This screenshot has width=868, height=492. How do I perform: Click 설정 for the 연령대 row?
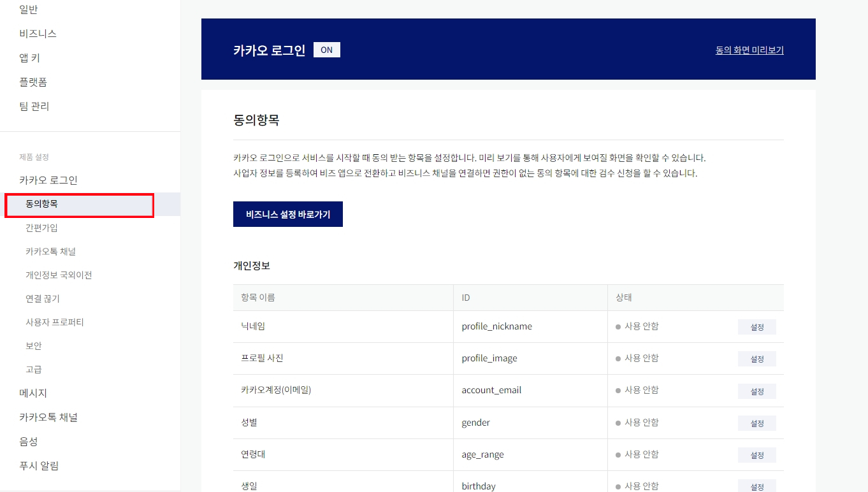tap(757, 455)
